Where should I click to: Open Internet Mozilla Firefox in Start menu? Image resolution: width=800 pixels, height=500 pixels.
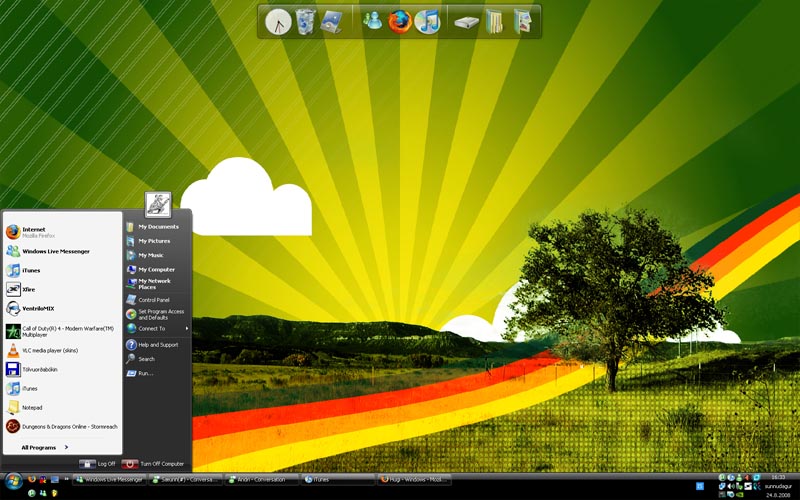tap(62, 232)
